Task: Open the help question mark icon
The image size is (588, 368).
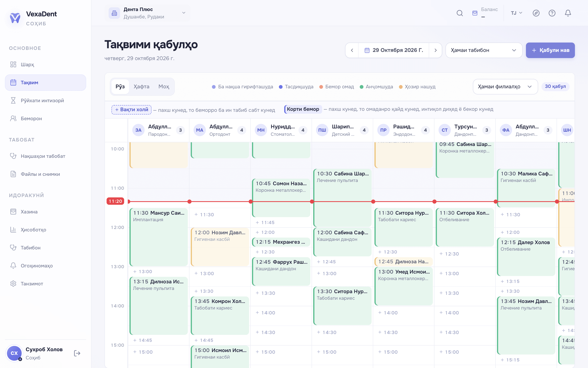Action: [x=552, y=13]
